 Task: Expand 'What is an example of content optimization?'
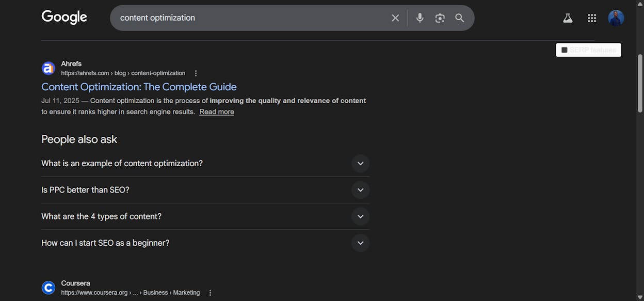click(205, 163)
